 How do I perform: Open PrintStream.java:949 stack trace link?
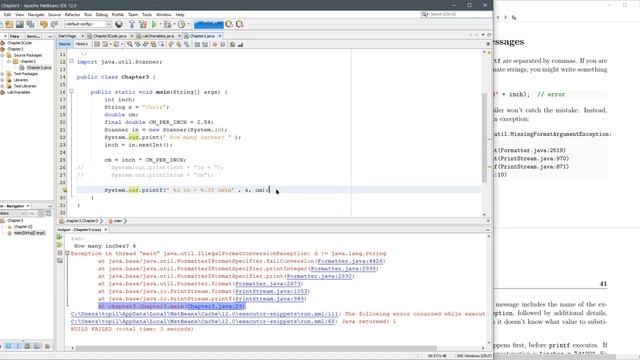[270, 299]
